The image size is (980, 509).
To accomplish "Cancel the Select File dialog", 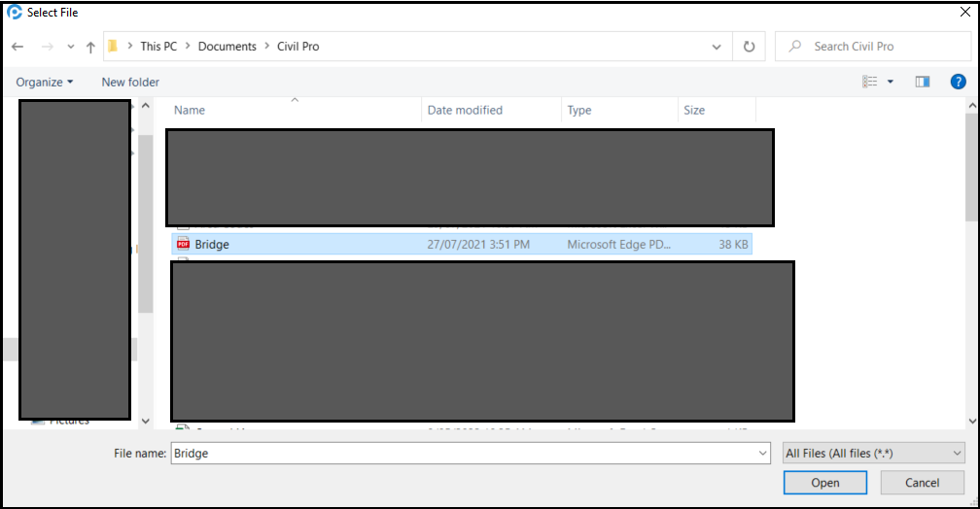I will coord(922,483).
